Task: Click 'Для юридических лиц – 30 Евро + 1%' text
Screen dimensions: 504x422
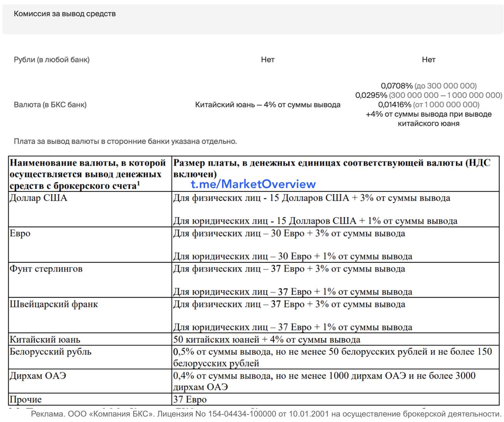Action: click(293, 256)
